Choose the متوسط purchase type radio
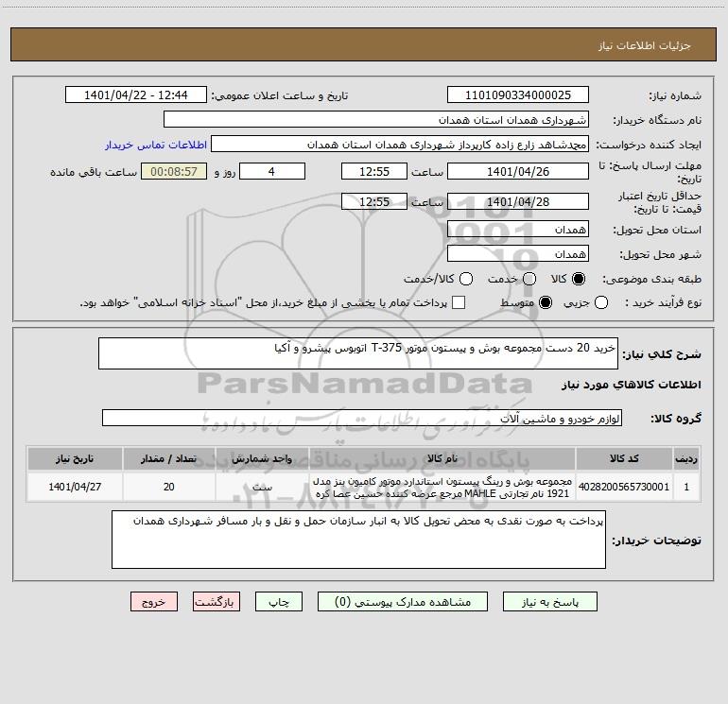The image size is (728, 704). pos(546,302)
